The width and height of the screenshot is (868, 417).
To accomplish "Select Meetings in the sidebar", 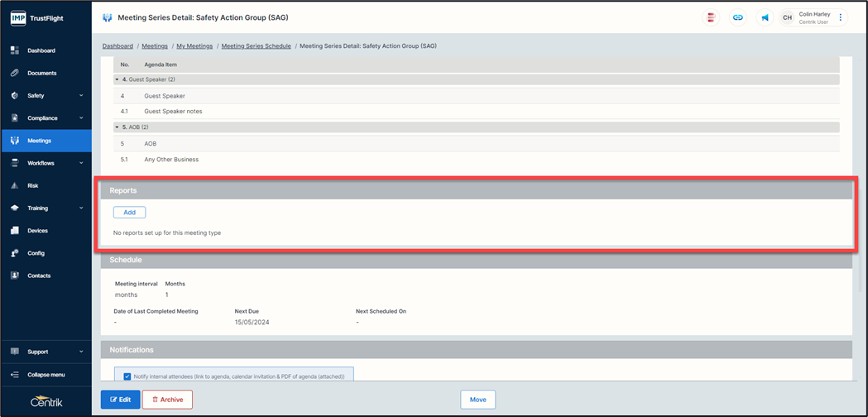I will (x=46, y=141).
